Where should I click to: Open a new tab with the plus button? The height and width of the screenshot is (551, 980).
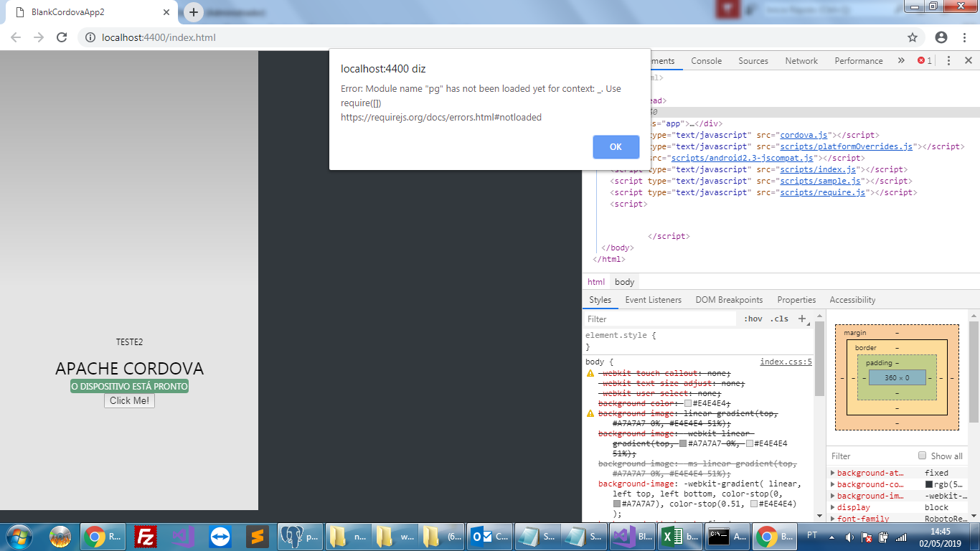click(x=193, y=12)
